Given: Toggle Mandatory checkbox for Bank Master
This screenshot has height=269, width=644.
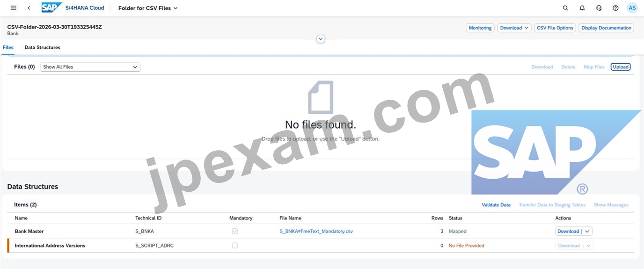Looking at the screenshot, I should coord(235,231).
